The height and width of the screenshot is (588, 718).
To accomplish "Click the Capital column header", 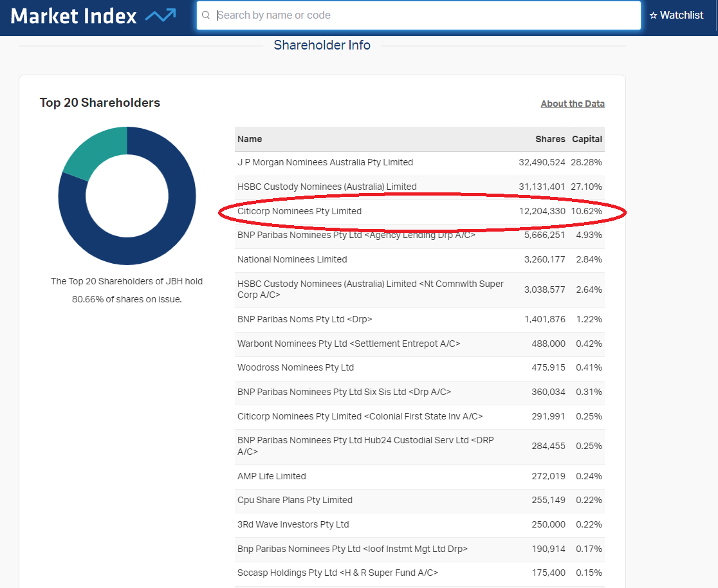I will pyautogui.click(x=587, y=139).
